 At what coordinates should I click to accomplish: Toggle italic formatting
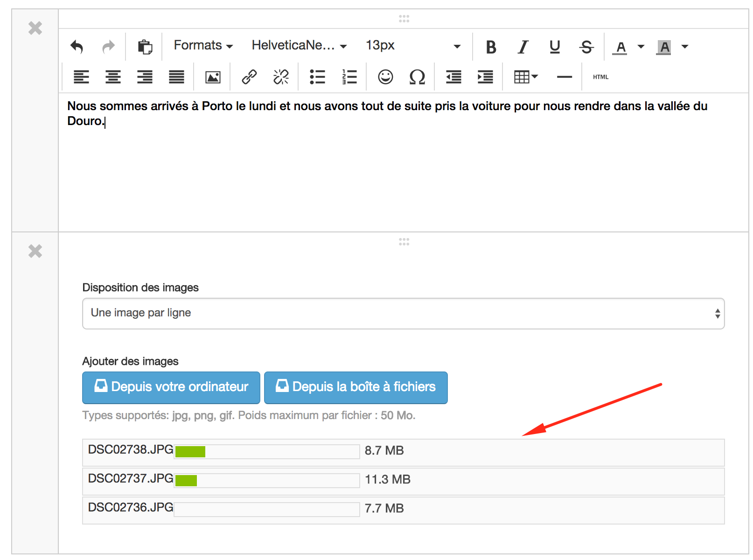(523, 47)
